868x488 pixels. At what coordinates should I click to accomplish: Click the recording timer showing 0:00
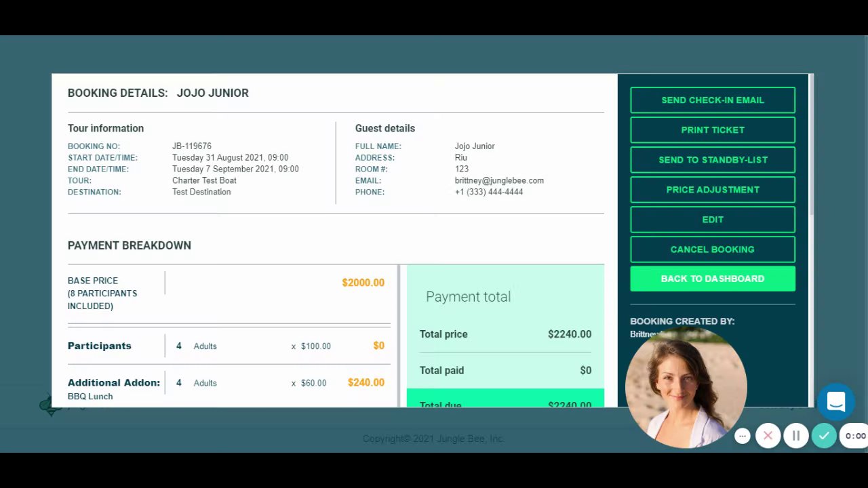pos(854,436)
